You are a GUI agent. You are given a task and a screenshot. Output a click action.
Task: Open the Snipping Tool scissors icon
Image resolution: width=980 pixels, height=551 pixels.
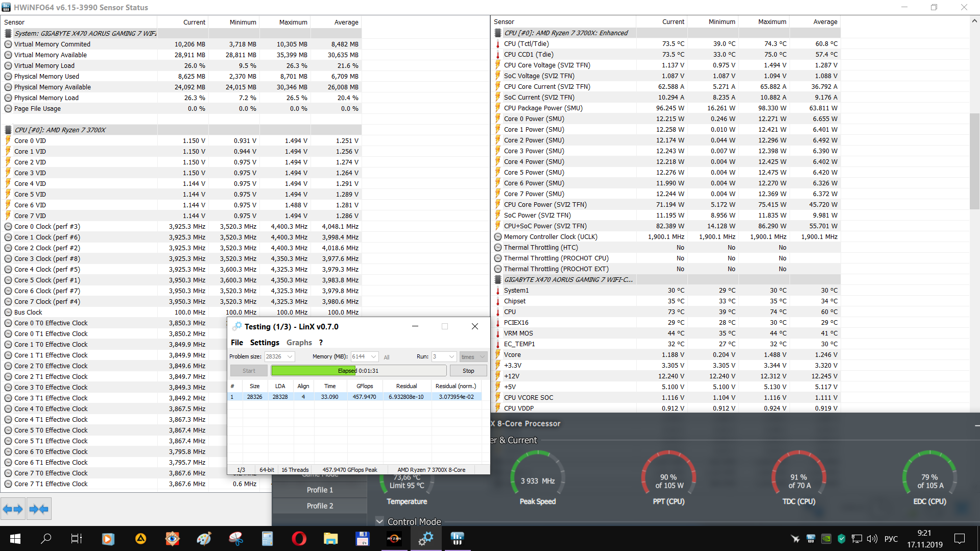click(235, 539)
